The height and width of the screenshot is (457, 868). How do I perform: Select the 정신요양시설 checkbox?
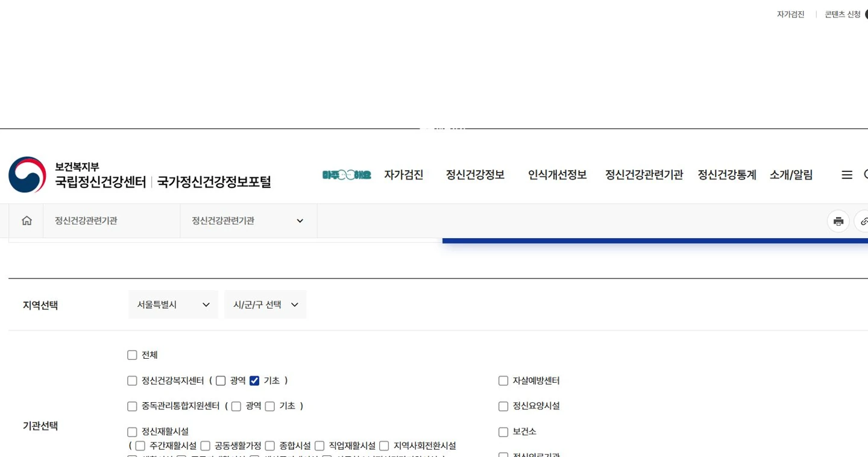503,406
